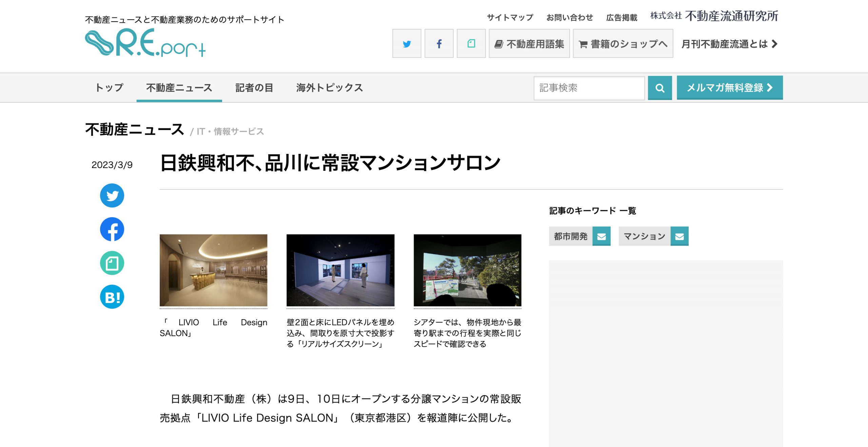Open 月刊不動産流通とは link
The image size is (868, 447).
click(729, 44)
